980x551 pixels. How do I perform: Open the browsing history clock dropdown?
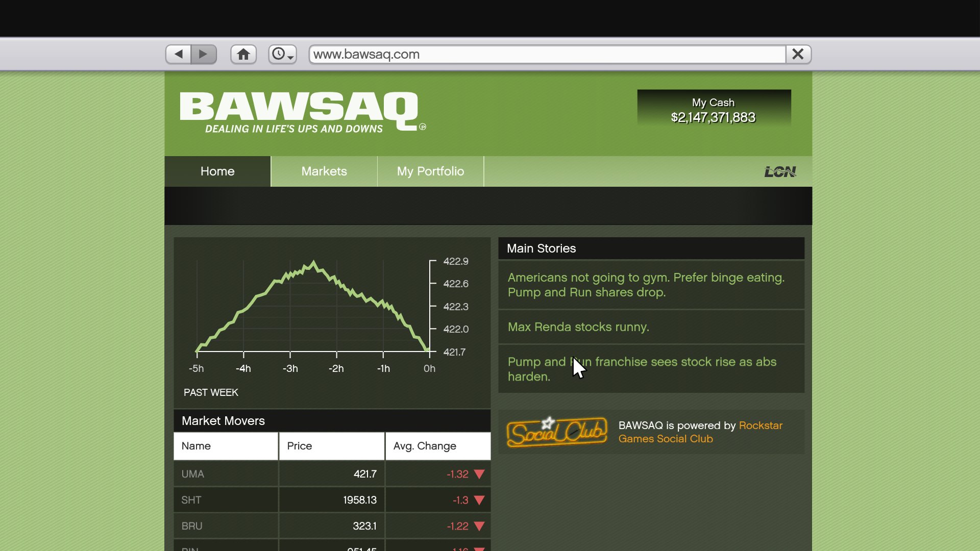(282, 54)
